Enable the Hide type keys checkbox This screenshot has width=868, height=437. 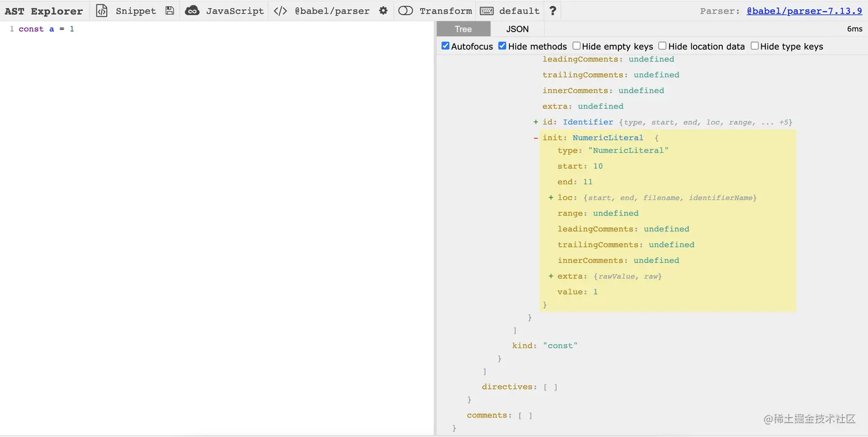click(x=754, y=46)
